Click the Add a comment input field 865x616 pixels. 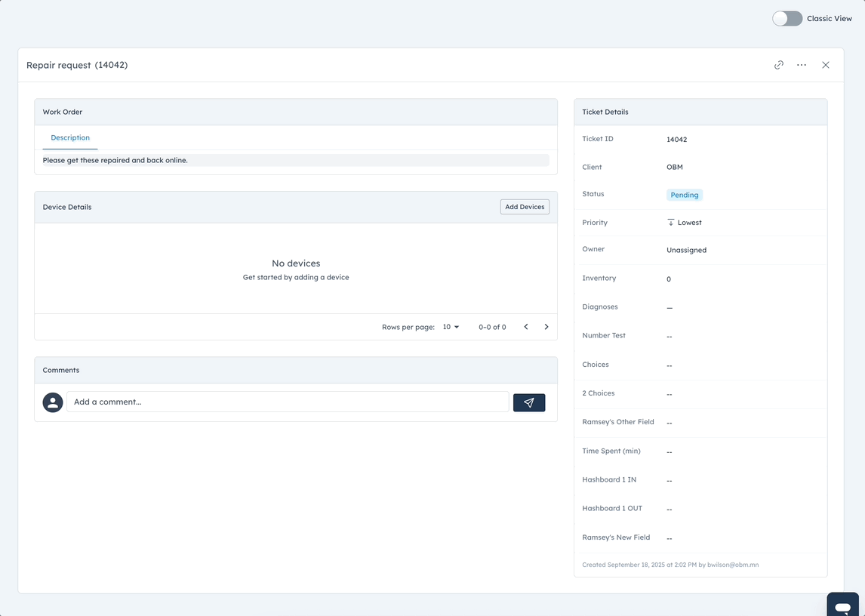[x=287, y=402]
